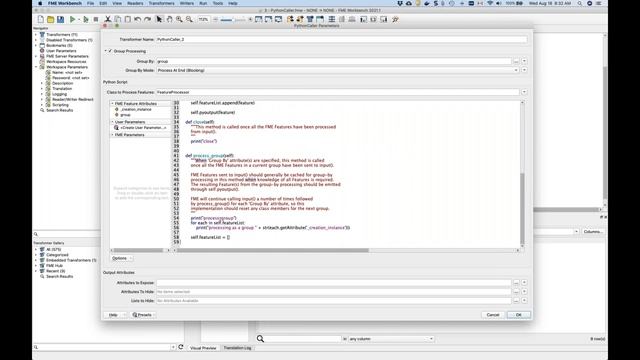The height and width of the screenshot is (360, 640).
Task: Cancel the PythonCaller Parameters dialog
Action: coord(493,315)
